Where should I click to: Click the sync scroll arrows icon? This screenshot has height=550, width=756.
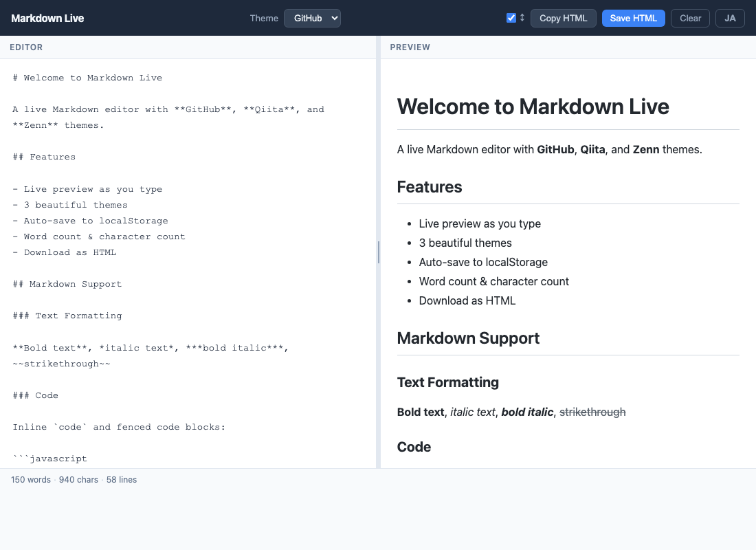click(522, 18)
